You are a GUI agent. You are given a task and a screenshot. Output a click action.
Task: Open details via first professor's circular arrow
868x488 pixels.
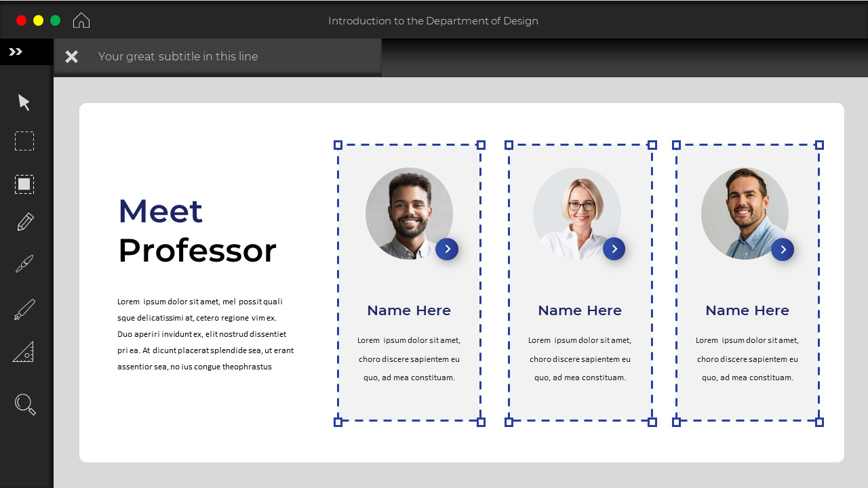coord(447,249)
